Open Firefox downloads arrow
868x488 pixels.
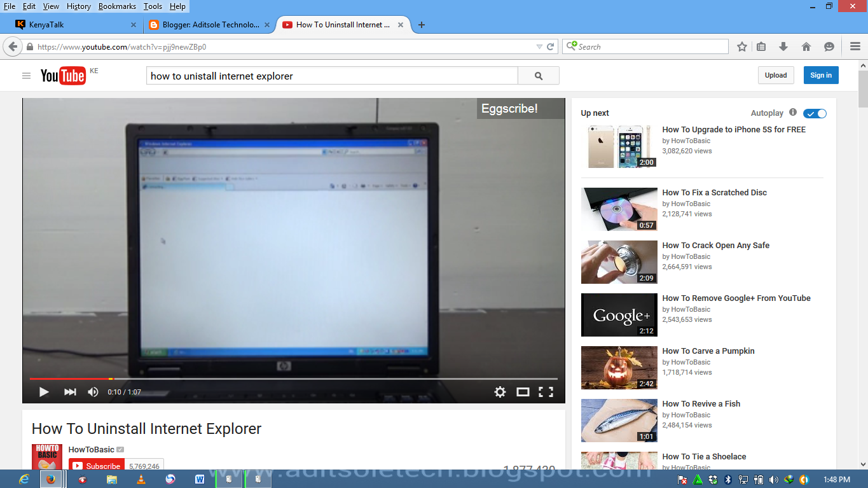(783, 46)
